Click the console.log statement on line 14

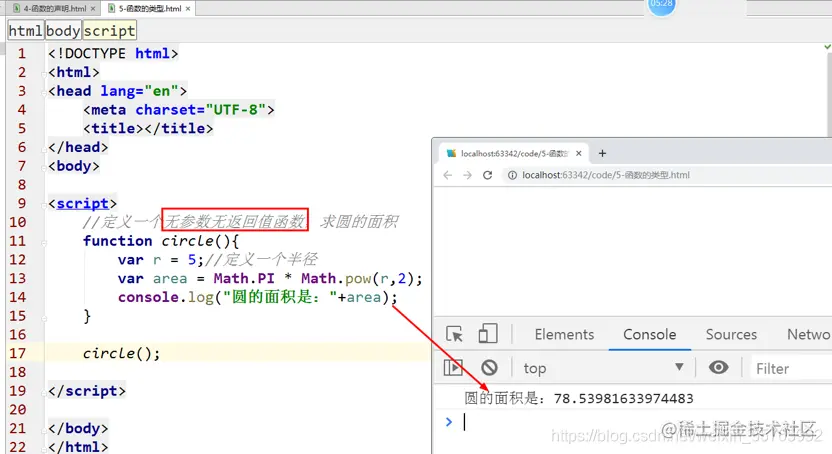click(257, 297)
